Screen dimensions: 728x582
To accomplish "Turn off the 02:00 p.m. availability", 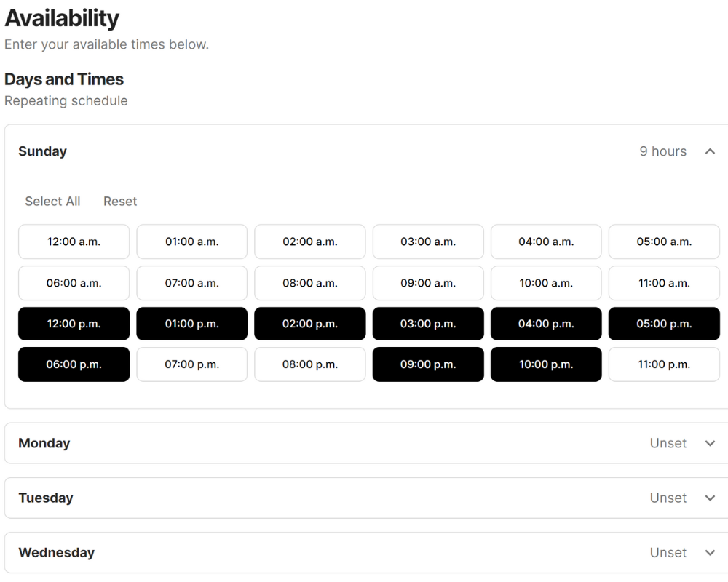I will 309,324.
